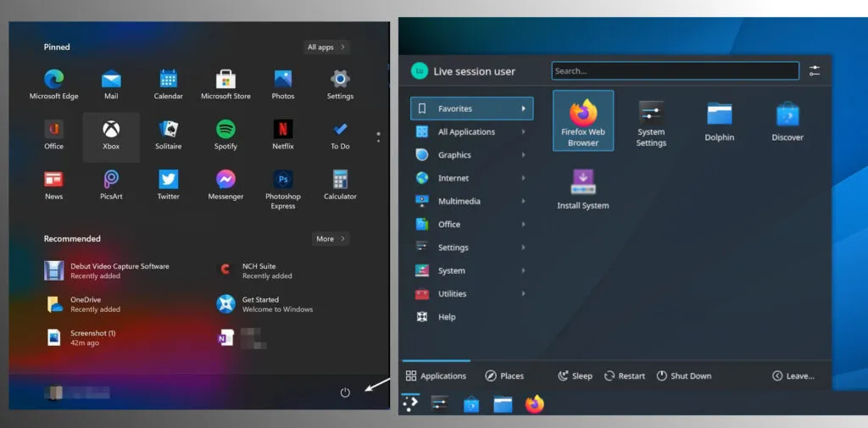This screenshot has height=428, width=868.
Task: Switch to the Applications tab
Action: (x=437, y=376)
